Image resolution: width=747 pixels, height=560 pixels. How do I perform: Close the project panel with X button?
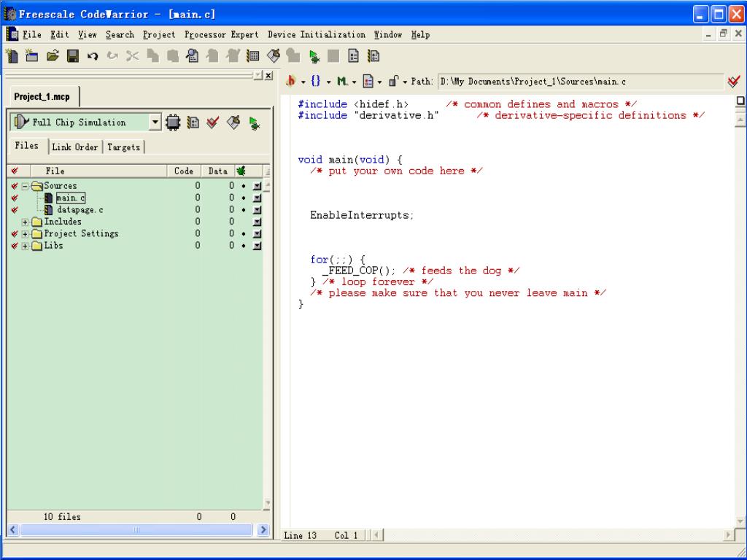[268, 75]
